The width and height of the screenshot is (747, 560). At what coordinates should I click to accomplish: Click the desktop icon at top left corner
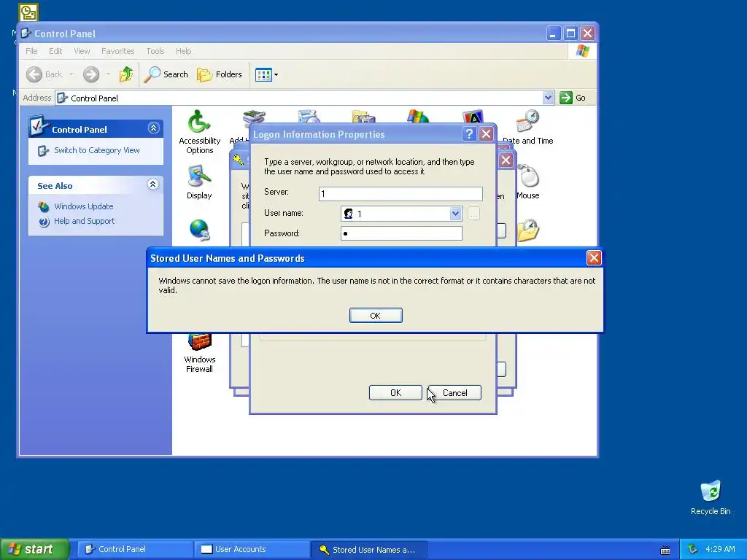(28, 13)
